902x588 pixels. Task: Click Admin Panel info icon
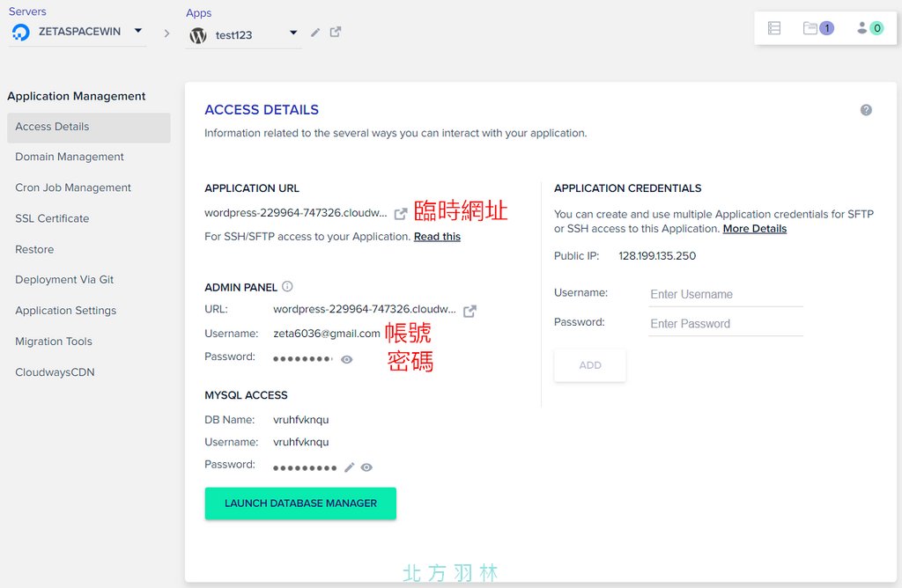pyautogui.click(x=288, y=286)
